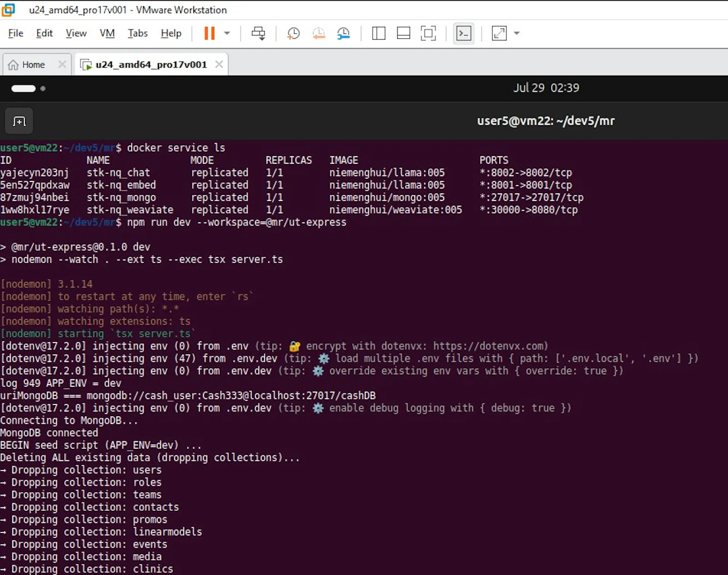The width and height of the screenshot is (728, 575).
Task: Expand the power options dropdown arrow
Action: point(227,33)
